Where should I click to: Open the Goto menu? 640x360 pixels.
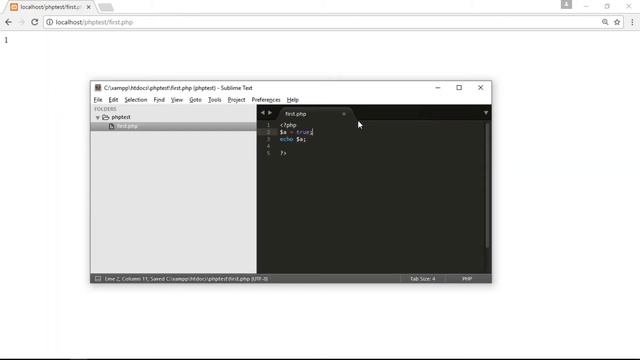tap(195, 100)
